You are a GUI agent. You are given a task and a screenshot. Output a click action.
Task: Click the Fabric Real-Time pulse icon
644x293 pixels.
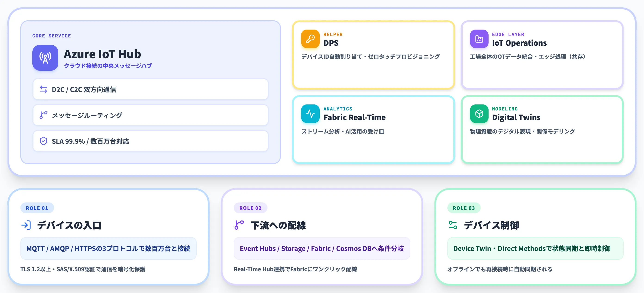tap(310, 114)
